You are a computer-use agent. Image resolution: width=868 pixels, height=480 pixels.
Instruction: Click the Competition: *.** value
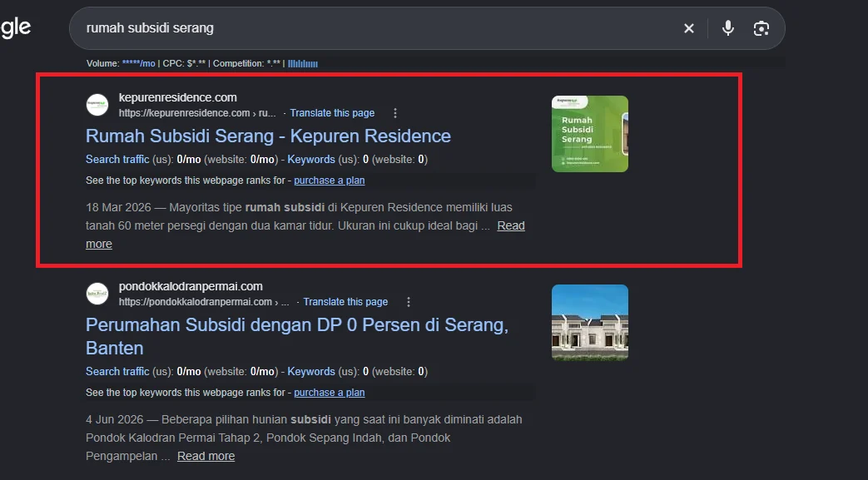pyautogui.click(x=246, y=64)
